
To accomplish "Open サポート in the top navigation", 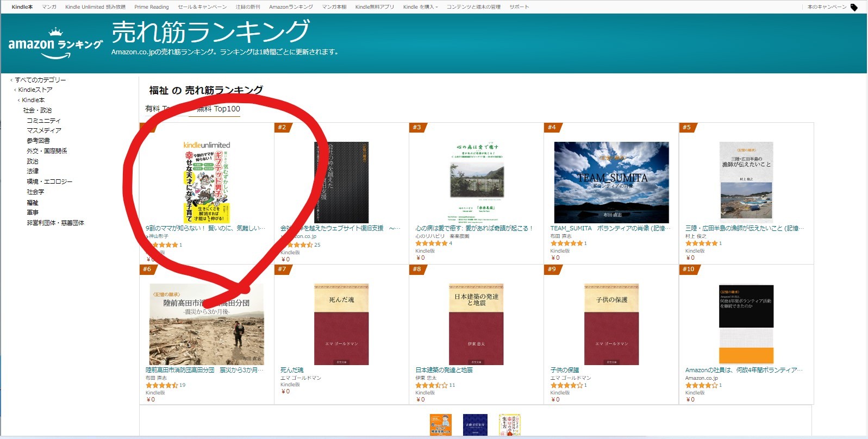I will (519, 7).
